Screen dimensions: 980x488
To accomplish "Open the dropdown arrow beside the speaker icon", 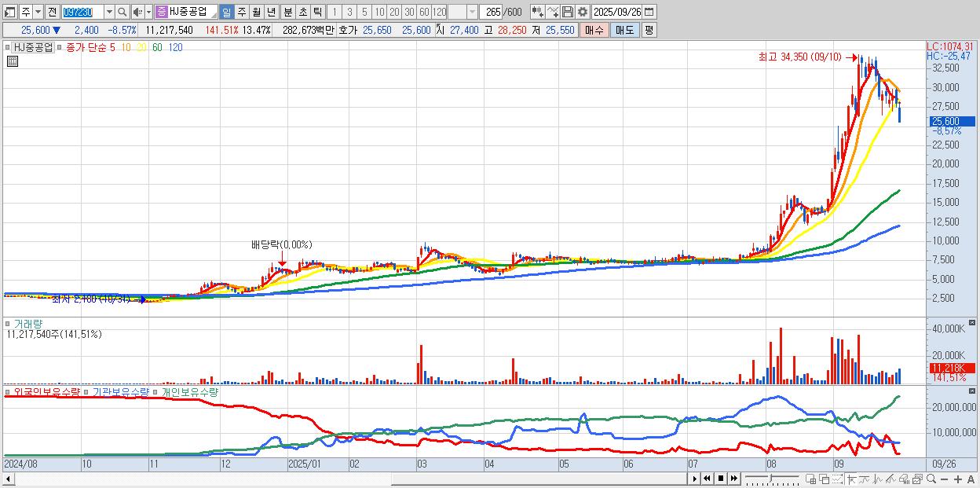I will (x=148, y=12).
